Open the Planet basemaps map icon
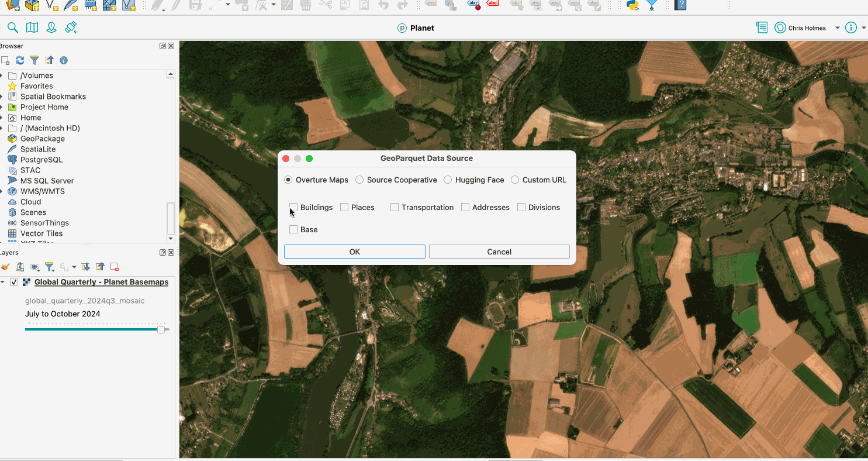This screenshot has height=461, width=868. coord(32,27)
